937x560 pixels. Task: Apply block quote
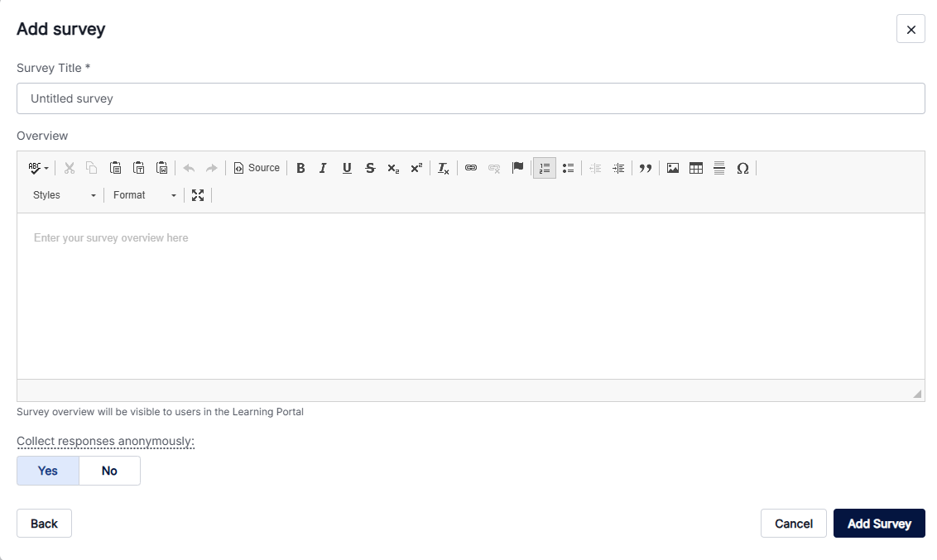pyautogui.click(x=646, y=169)
